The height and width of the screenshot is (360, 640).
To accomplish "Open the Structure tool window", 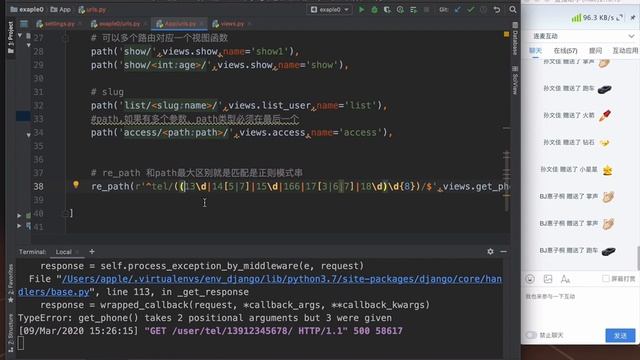I will coord(11,333).
